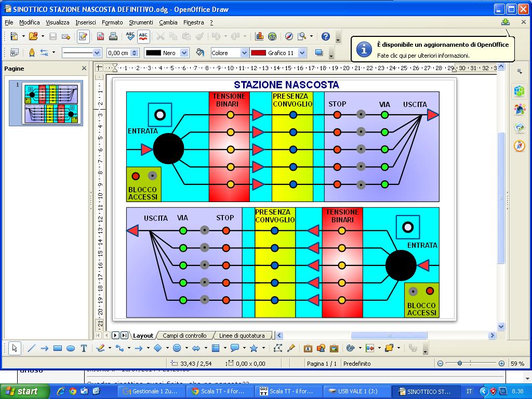Click the zoom slider handle
The width and height of the screenshot is (532, 399).
point(459,363)
